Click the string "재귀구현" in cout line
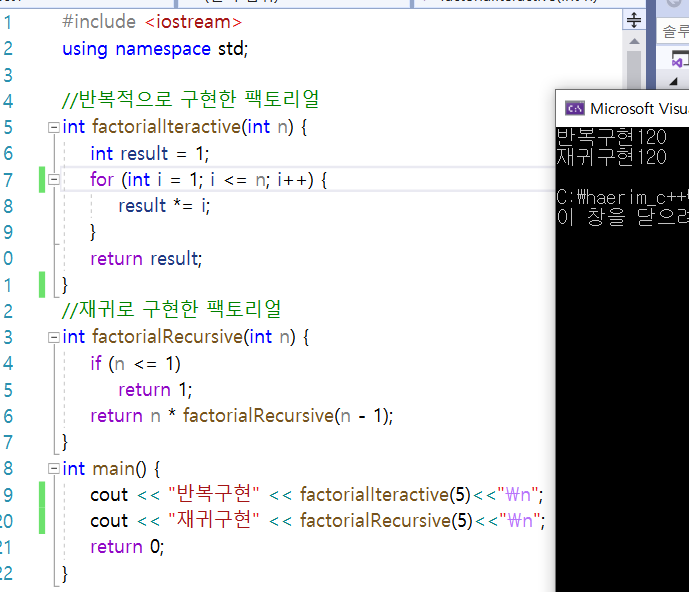 [214, 520]
